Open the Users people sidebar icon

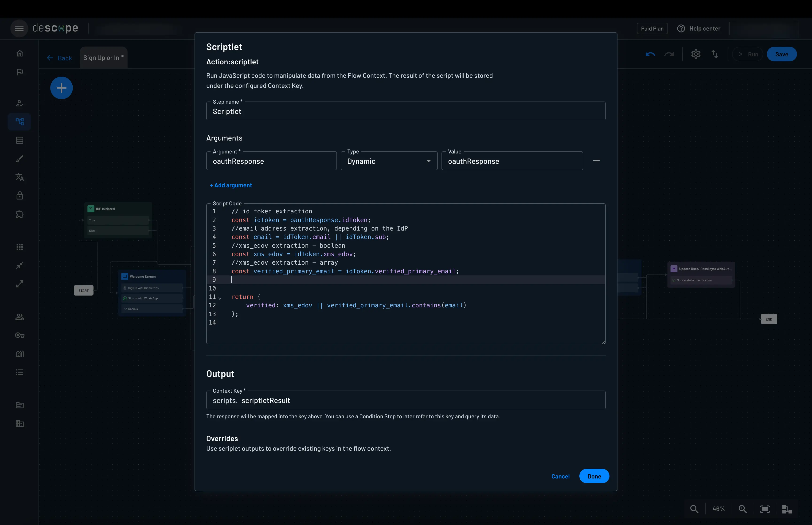click(20, 317)
